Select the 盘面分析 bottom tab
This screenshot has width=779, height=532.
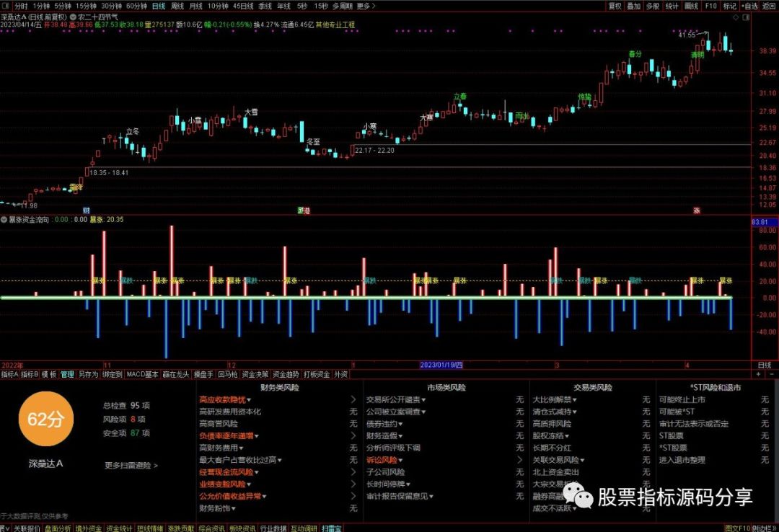tap(58, 528)
